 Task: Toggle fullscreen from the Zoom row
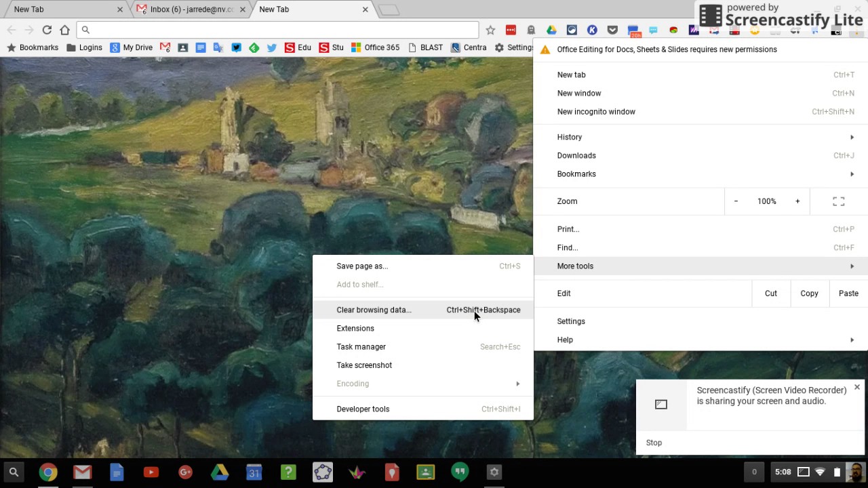coord(839,201)
